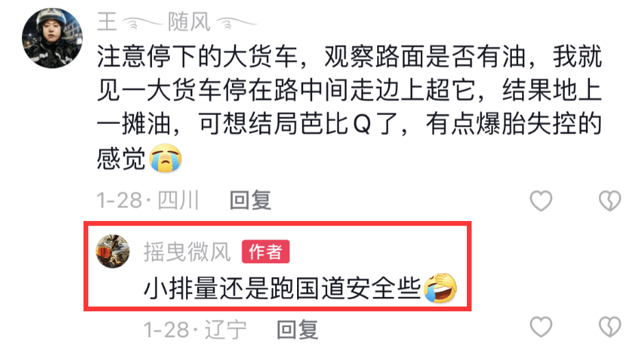The height and width of the screenshot is (364, 642).
Task: Click the 辽宁 location label
Action: (226, 329)
